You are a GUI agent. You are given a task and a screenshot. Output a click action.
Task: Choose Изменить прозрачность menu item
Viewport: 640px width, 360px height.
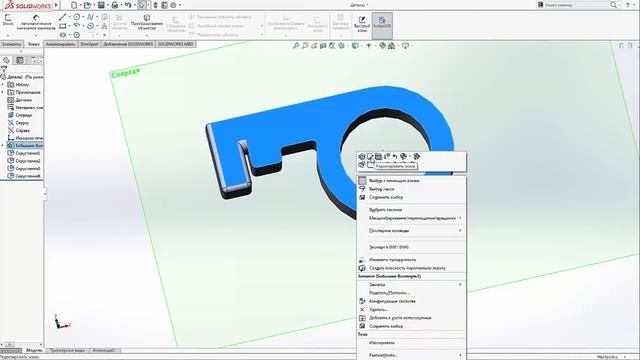click(x=411, y=260)
